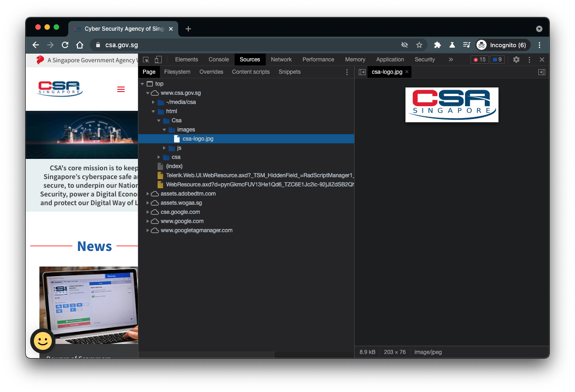This screenshot has height=392, width=575.
Task: Bookmark this page with the star
Action: [419, 45]
